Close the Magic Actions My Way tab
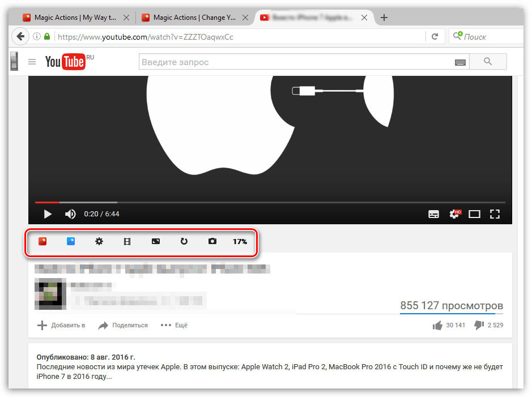This screenshot has width=532, height=397. [x=126, y=18]
